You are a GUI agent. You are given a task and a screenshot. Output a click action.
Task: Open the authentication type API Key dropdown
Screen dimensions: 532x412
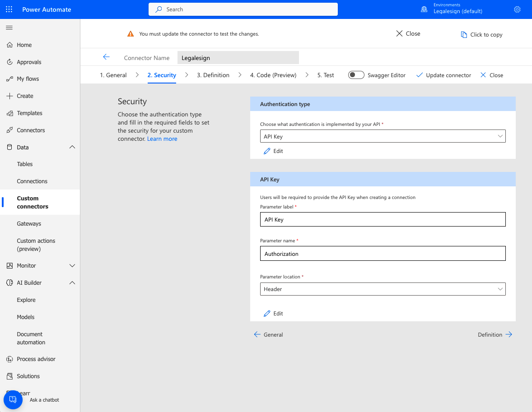point(383,136)
